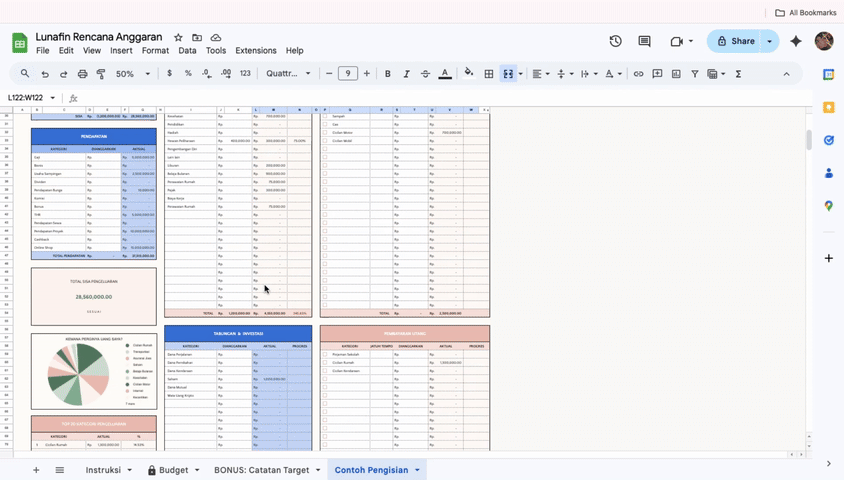This screenshot has width=844, height=480.
Task: Toggle checkbox next to Cicilan Rumah debt
Action: pyautogui.click(x=324, y=363)
